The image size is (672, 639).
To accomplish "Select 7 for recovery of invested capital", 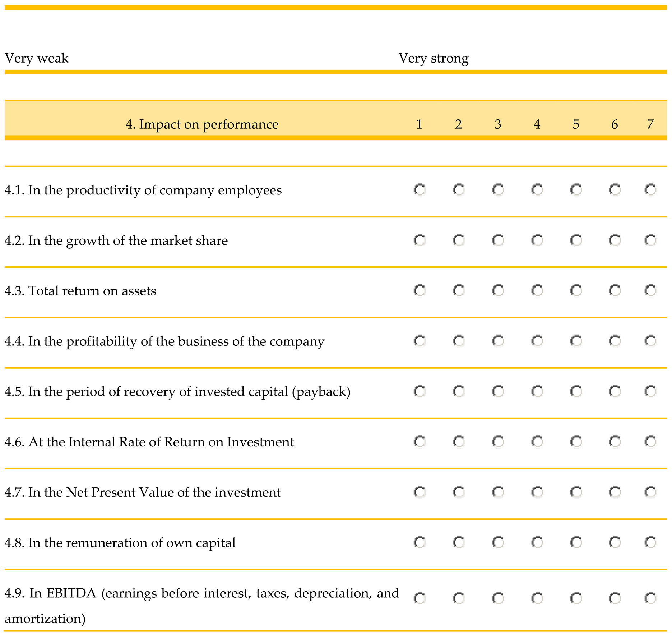I will (650, 391).
